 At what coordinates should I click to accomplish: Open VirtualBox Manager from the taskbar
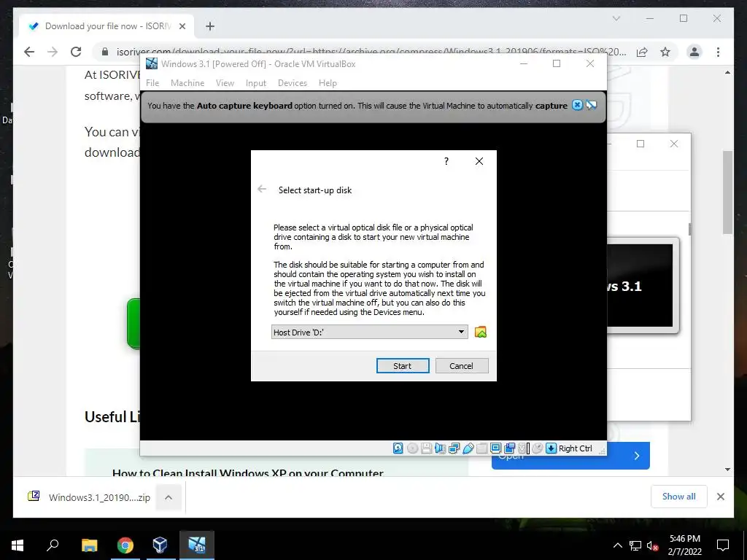point(160,545)
